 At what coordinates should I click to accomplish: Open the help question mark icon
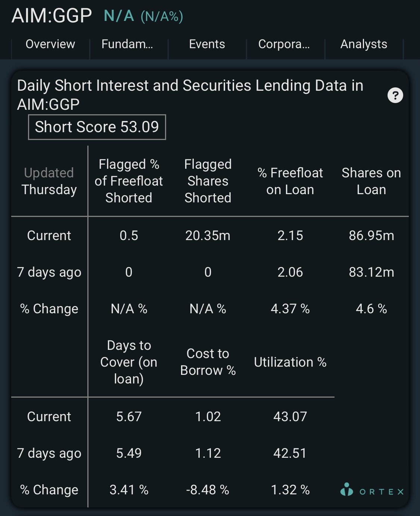click(395, 95)
